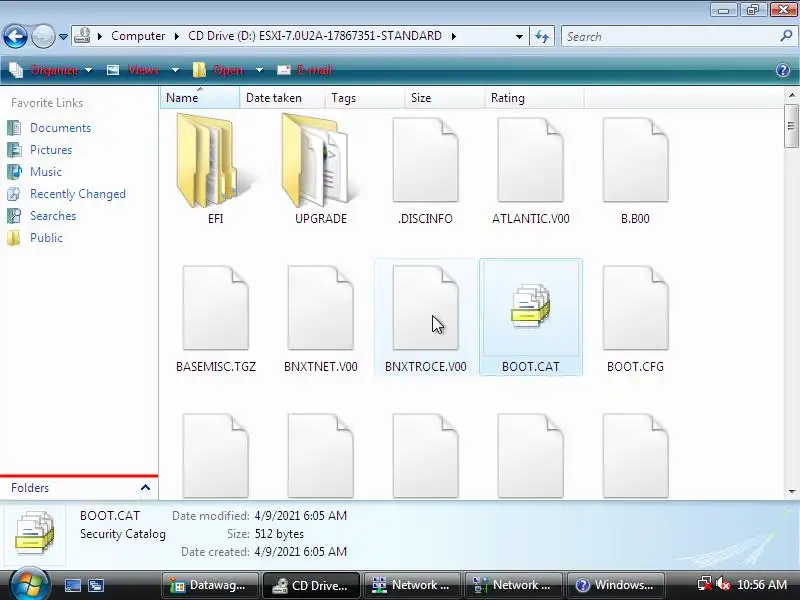800x600 pixels.
Task: Click the Show Desktop quick launch icon
Action: [x=72, y=585]
